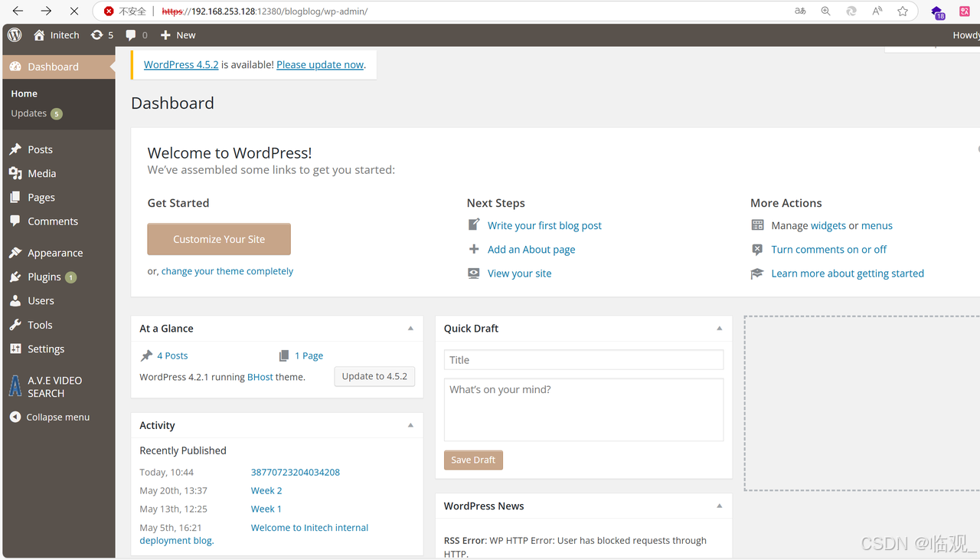Screen dimensions: 980x560
Task: Click the Media icon in sidebar
Action: pos(15,173)
